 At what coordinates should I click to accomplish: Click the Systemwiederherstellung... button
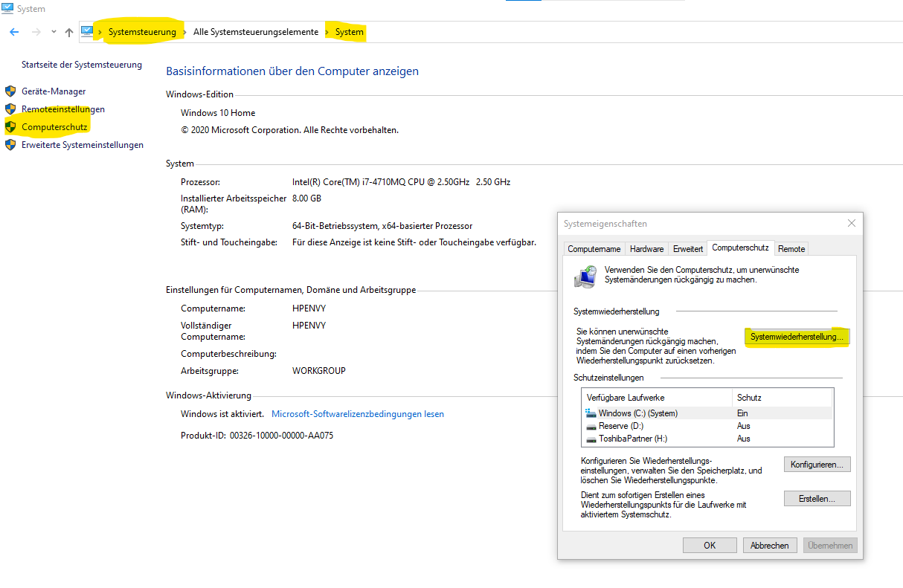click(797, 337)
